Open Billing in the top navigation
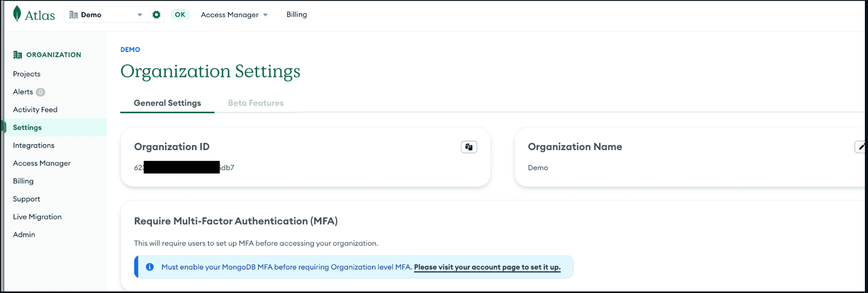This screenshot has width=868, height=293. 297,15
